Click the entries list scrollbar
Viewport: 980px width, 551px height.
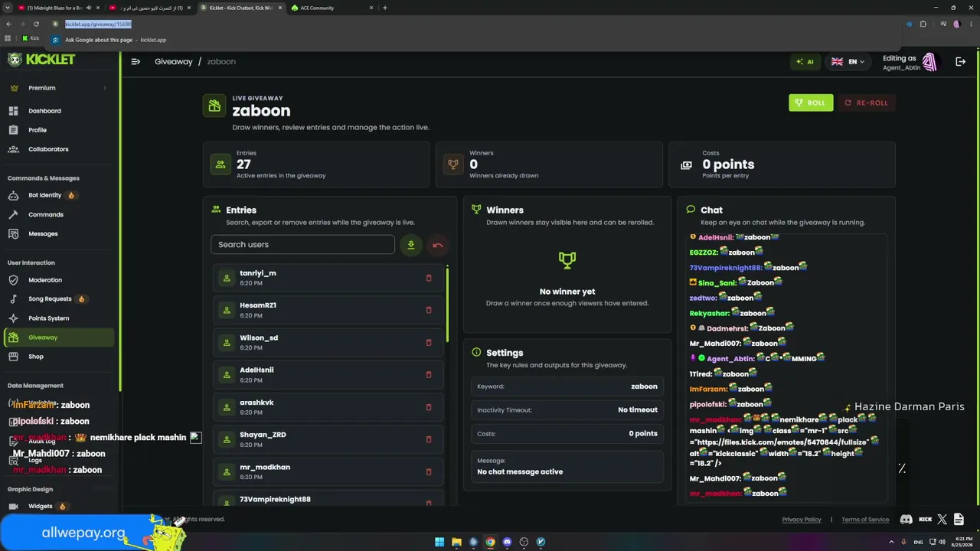click(447, 304)
